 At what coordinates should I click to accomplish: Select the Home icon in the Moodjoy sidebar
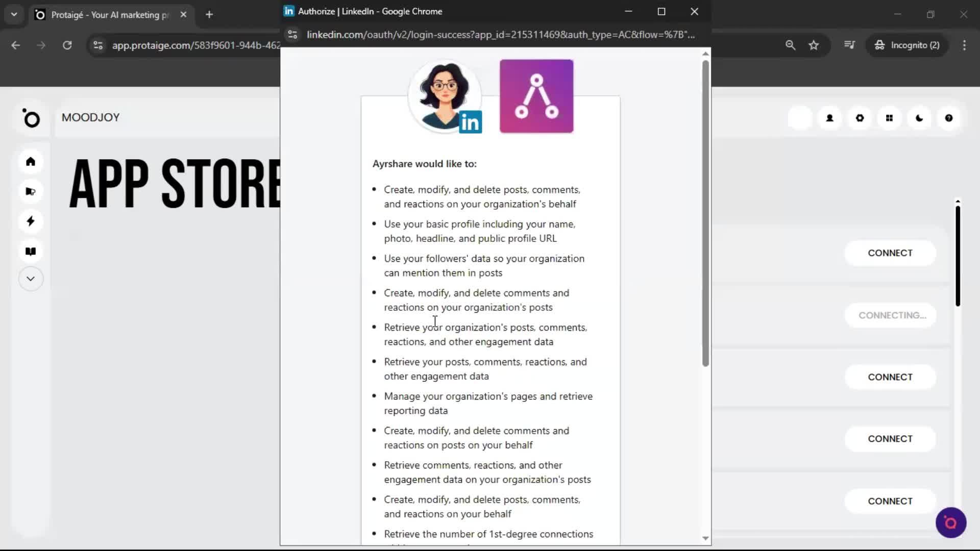(x=31, y=162)
